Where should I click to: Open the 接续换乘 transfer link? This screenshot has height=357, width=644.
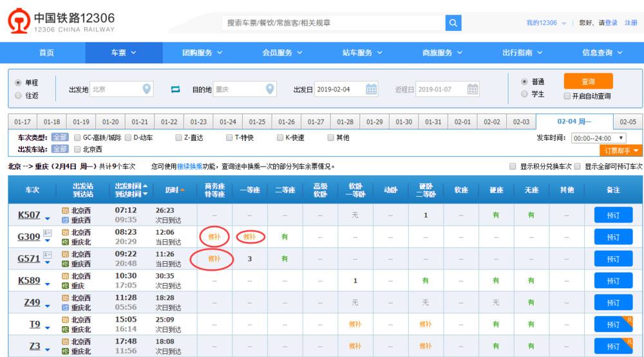point(190,166)
